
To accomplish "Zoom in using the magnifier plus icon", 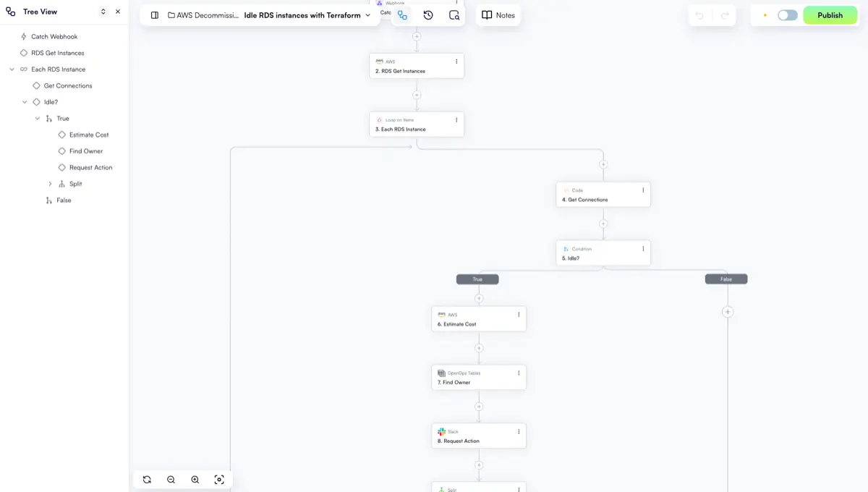I will [195, 479].
